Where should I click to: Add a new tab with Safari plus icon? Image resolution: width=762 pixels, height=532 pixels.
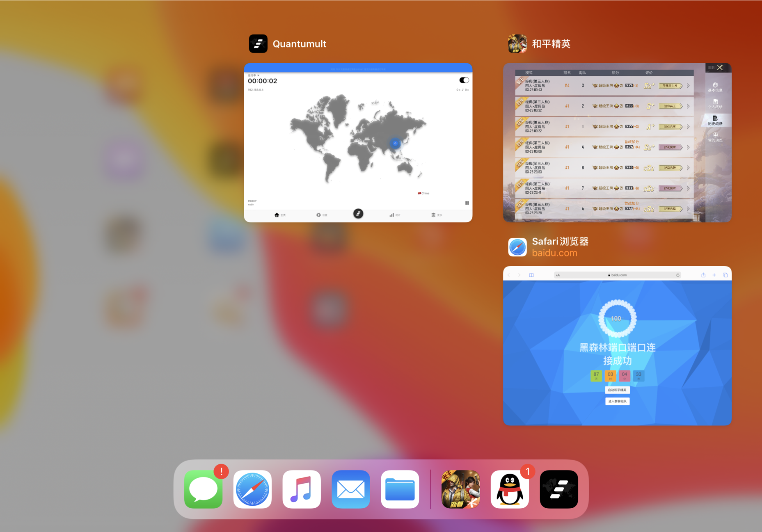coord(714,275)
